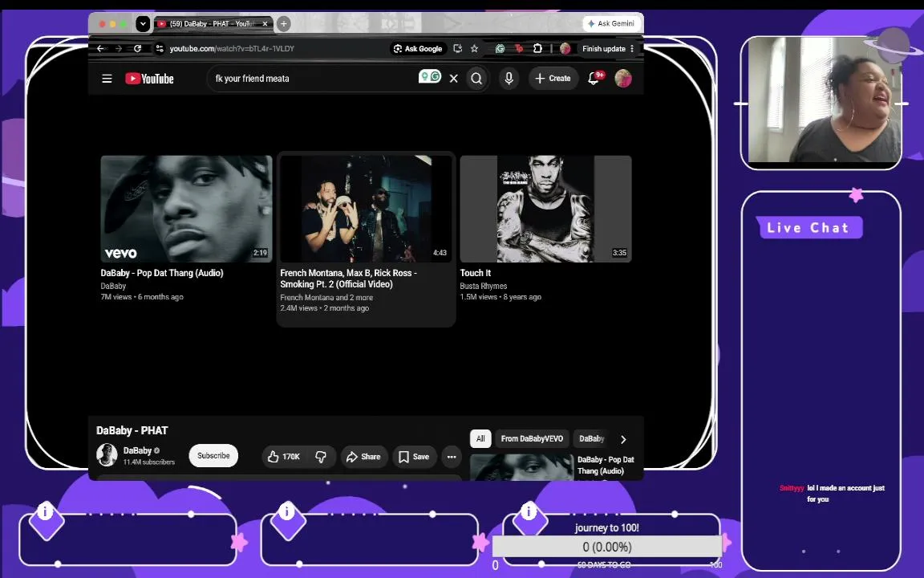
Task: Click the Ask Google lens button
Action: point(418,48)
